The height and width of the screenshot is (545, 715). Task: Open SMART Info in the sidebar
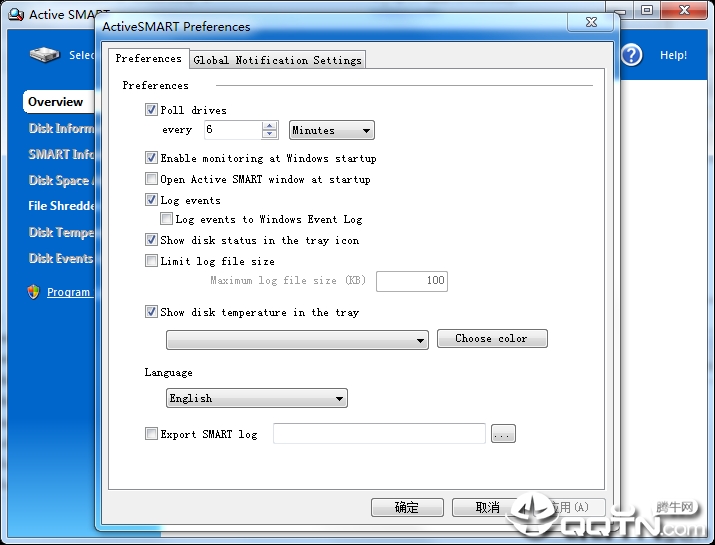(x=61, y=155)
